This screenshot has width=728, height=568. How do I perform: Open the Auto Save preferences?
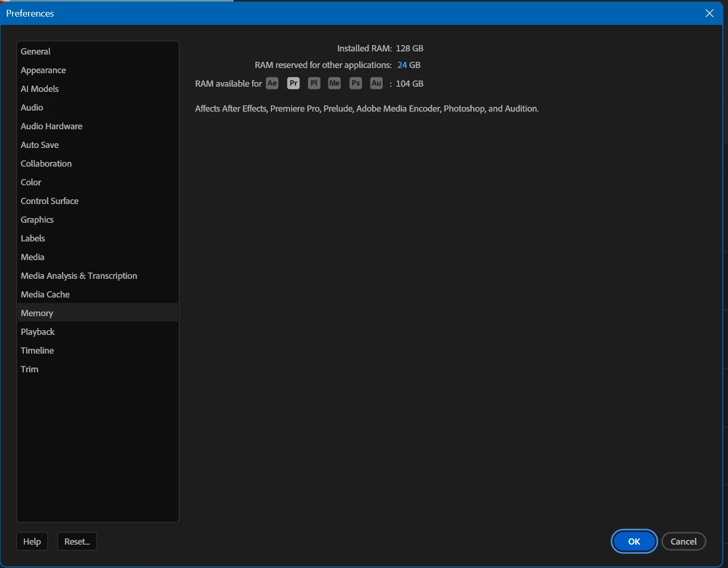98,145
